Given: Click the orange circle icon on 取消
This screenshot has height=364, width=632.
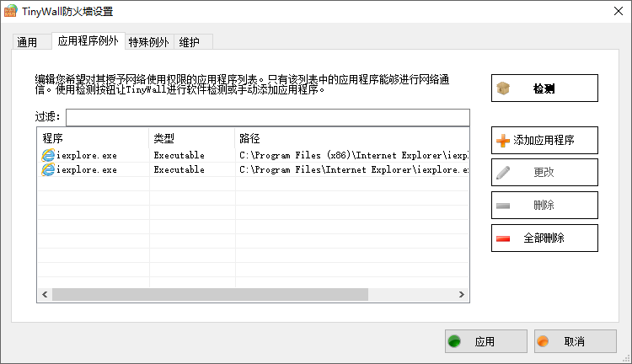Looking at the screenshot, I should point(543,341).
